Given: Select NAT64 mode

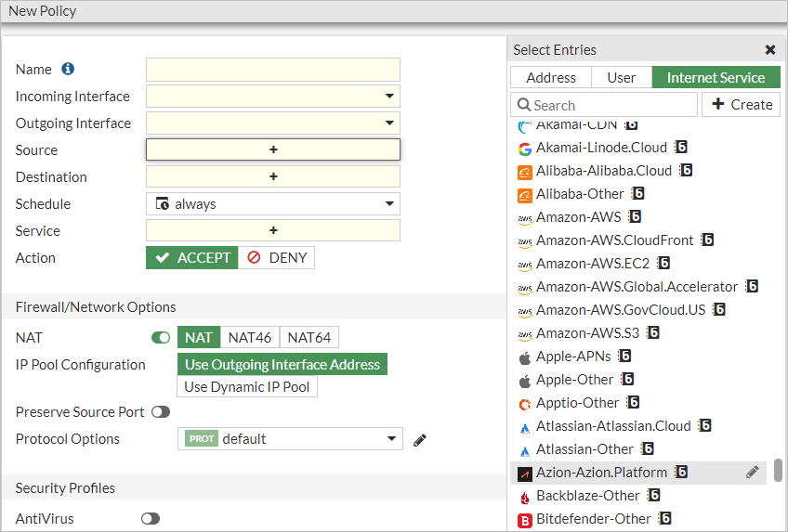Looking at the screenshot, I should (309, 337).
